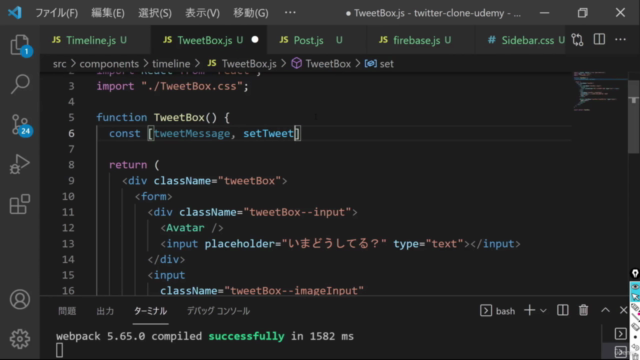The height and width of the screenshot is (360, 640).
Task: Split the terminal panel
Action: tap(562, 310)
